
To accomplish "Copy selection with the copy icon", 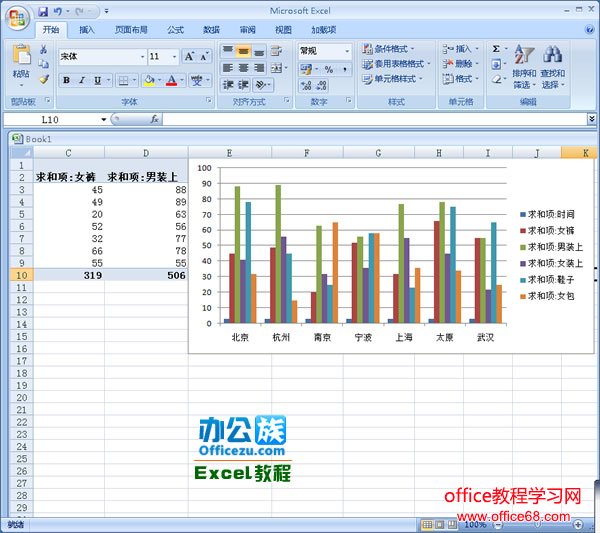I will pyautogui.click(x=44, y=64).
